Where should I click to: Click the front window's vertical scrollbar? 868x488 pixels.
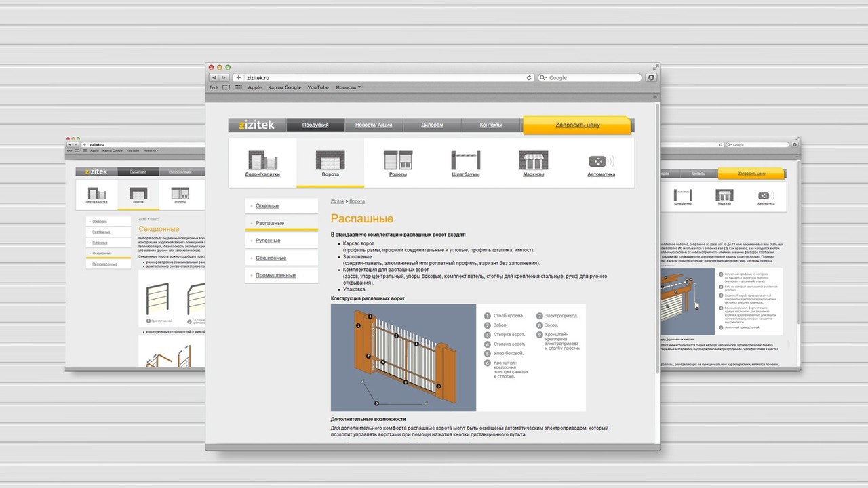[x=656, y=237]
